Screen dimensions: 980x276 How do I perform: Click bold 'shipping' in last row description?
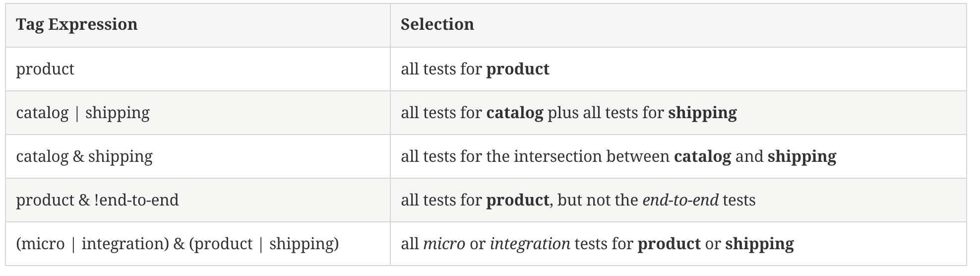coord(759,244)
